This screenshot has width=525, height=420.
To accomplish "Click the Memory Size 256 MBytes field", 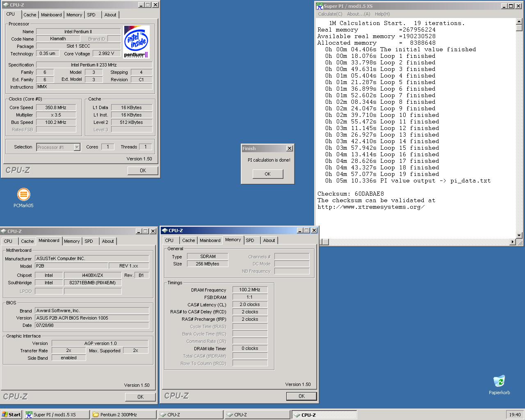I will point(208,264).
